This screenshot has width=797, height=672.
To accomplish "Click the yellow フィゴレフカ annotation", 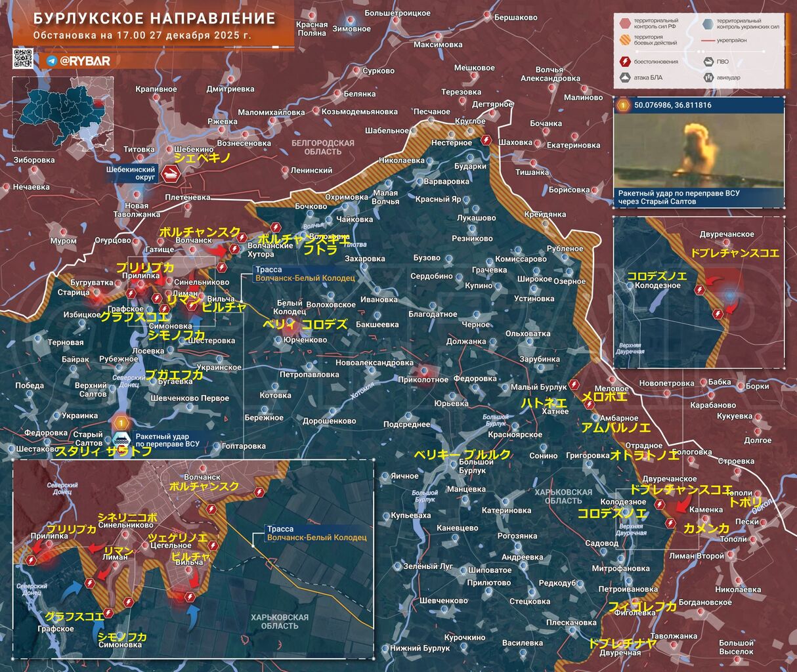I will tap(643, 606).
